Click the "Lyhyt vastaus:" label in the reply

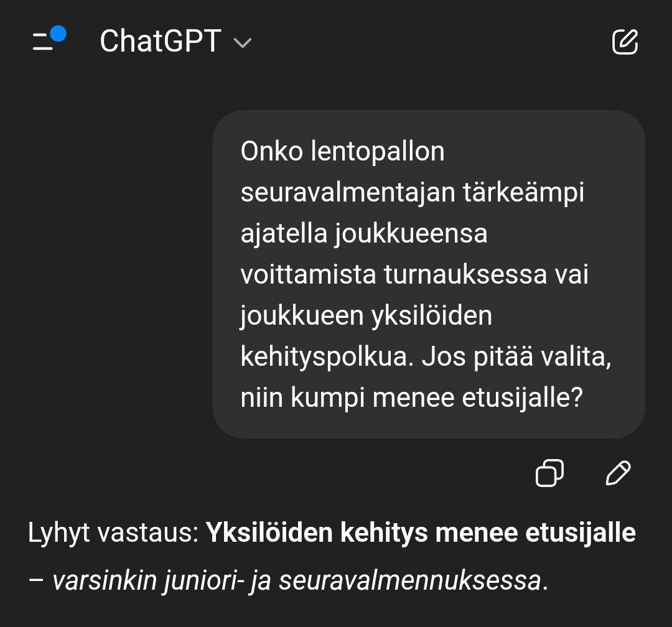[113, 533]
